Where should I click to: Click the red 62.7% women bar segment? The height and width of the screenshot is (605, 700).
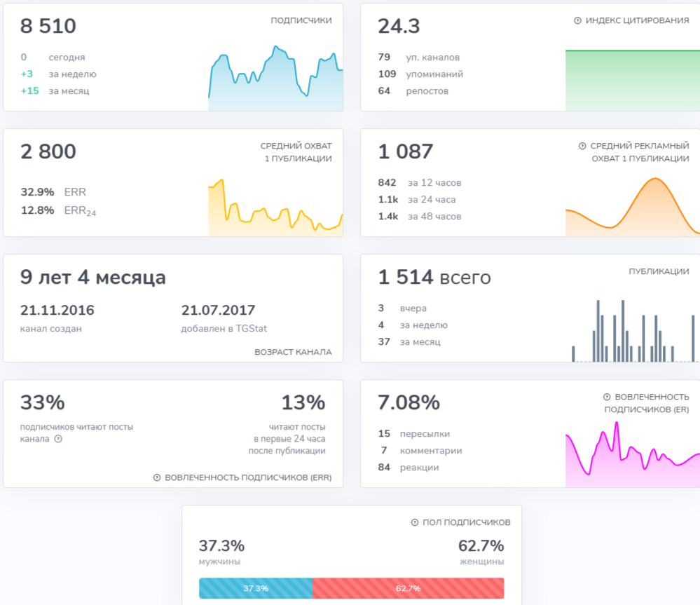[408, 588]
